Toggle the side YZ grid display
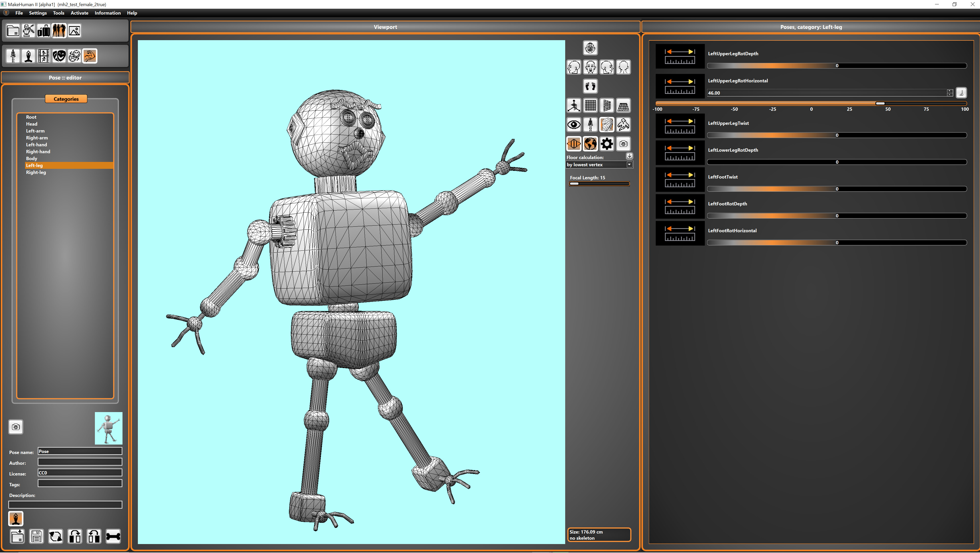980x553 pixels. (607, 105)
